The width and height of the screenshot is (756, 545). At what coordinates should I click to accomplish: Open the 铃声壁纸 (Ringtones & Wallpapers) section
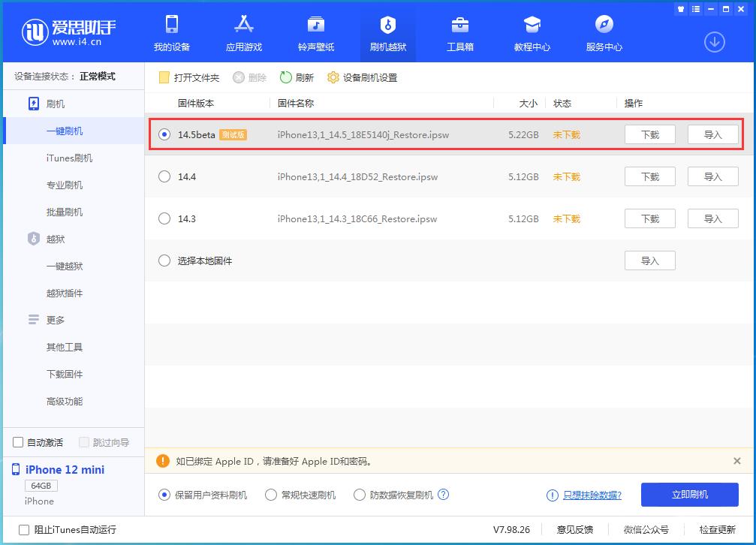315,32
